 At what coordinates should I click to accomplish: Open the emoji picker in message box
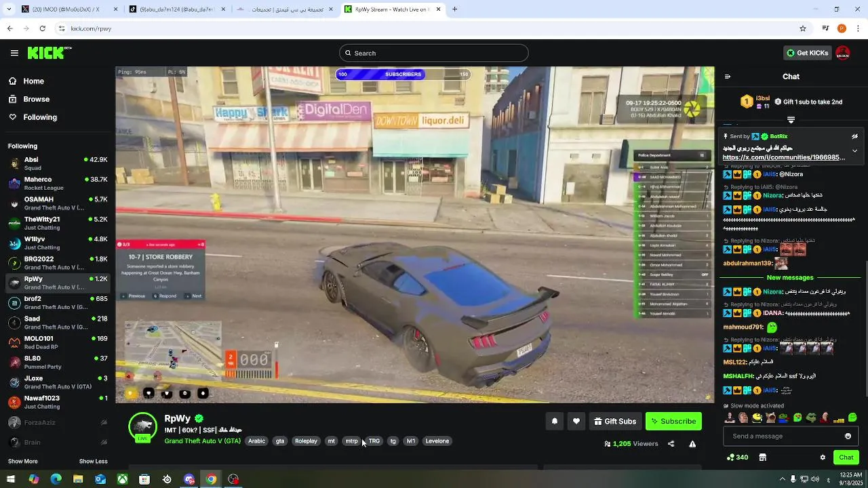point(848,436)
